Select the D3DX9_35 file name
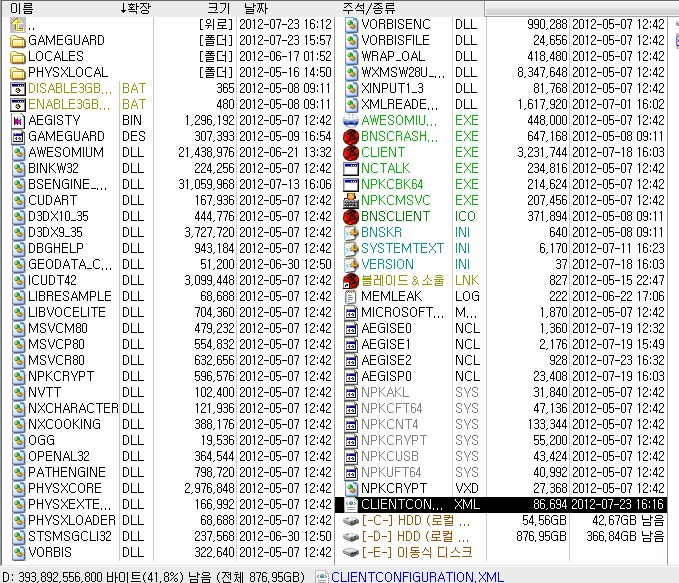This screenshot has width=679, height=583. [55, 233]
